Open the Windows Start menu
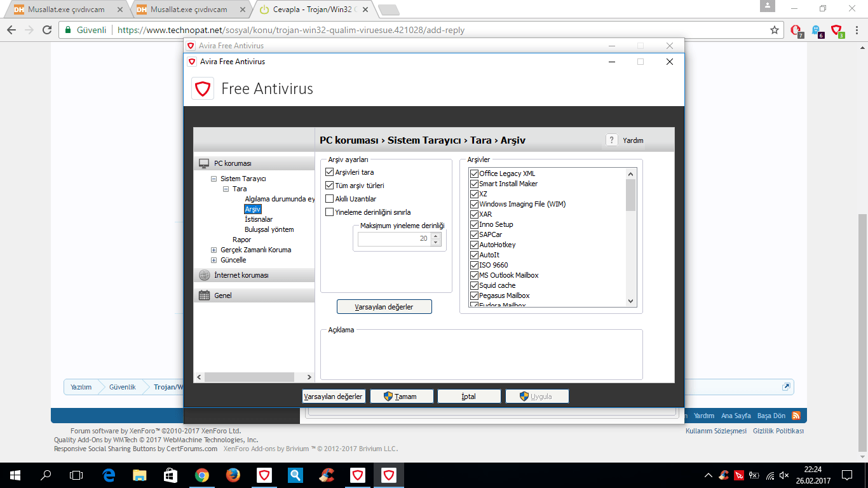This screenshot has height=488, width=868. coord(15,475)
